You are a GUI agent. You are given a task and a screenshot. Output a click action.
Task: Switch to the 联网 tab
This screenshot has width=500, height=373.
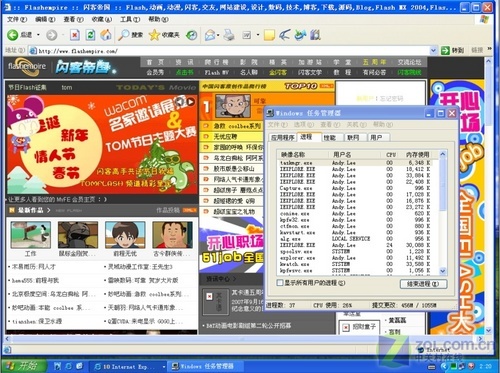[x=353, y=137]
